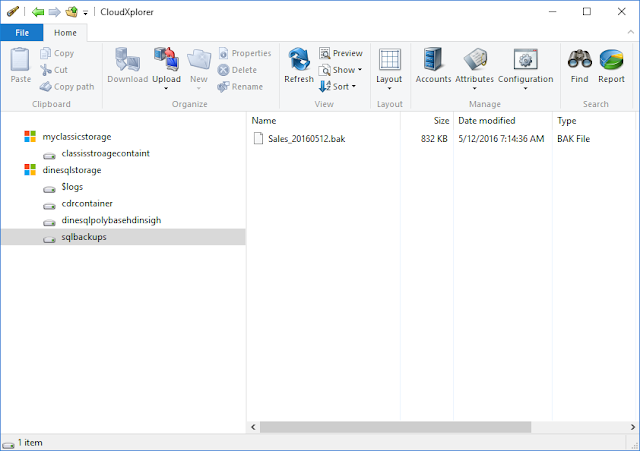The height and width of the screenshot is (451, 640).
Task: Select the sqlbackups container
Action: (x=123, y=237)
